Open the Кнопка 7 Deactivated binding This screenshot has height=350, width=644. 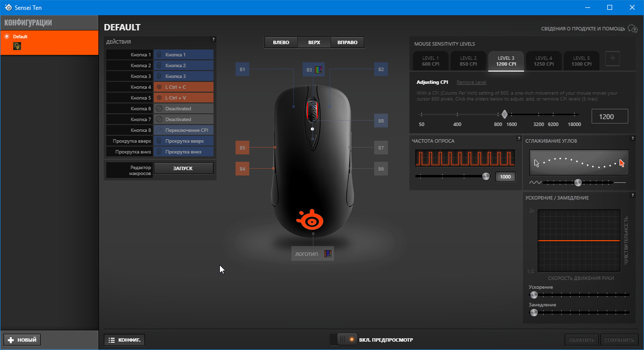[184, 120]
